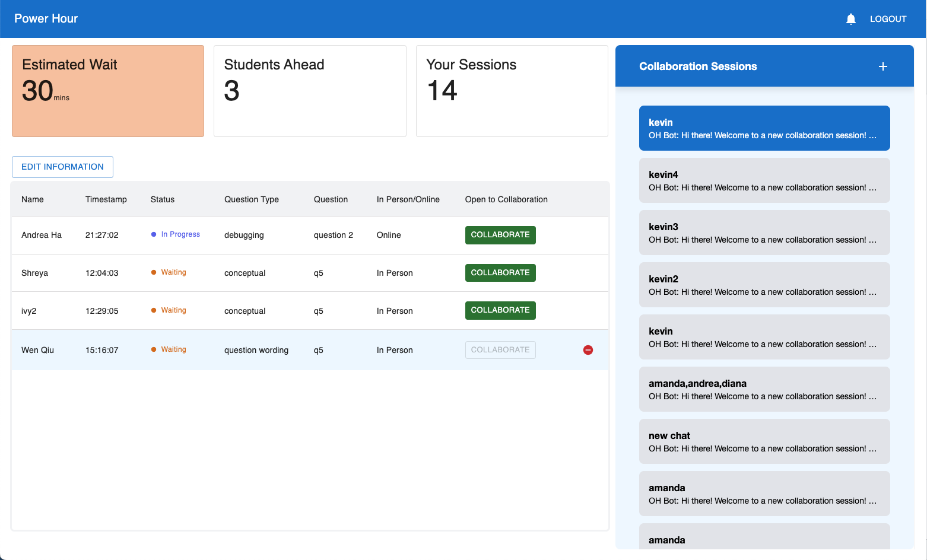Viewport: 927px width, 560px height.
Task: Open the amanda,andrea,diana session
Action: pos(764,389)
